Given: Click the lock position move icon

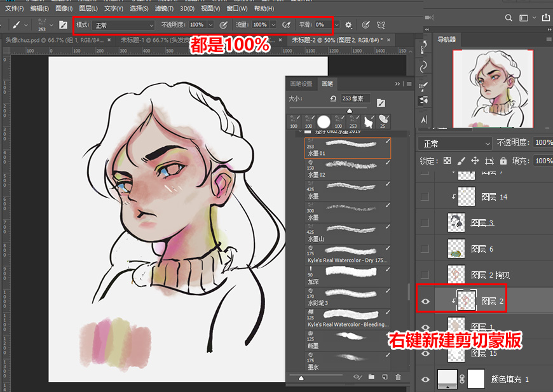Looking at the screenshot, I should [475, 161].
